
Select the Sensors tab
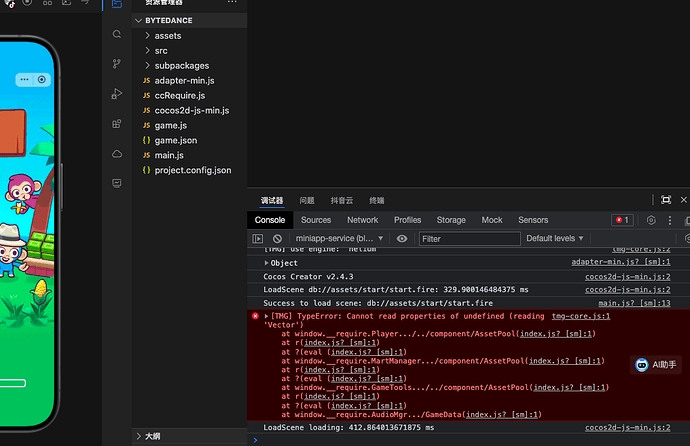pos(533,220)
